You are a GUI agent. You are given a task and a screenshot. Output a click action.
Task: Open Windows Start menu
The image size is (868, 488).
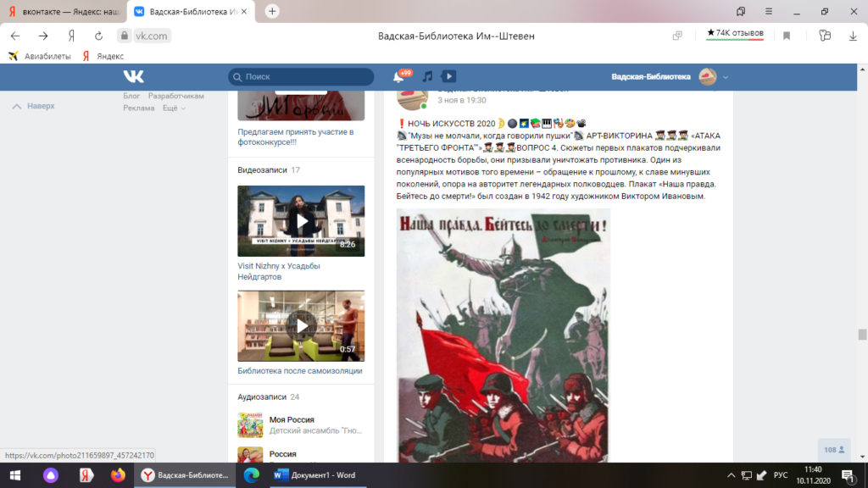pos(15,475)
